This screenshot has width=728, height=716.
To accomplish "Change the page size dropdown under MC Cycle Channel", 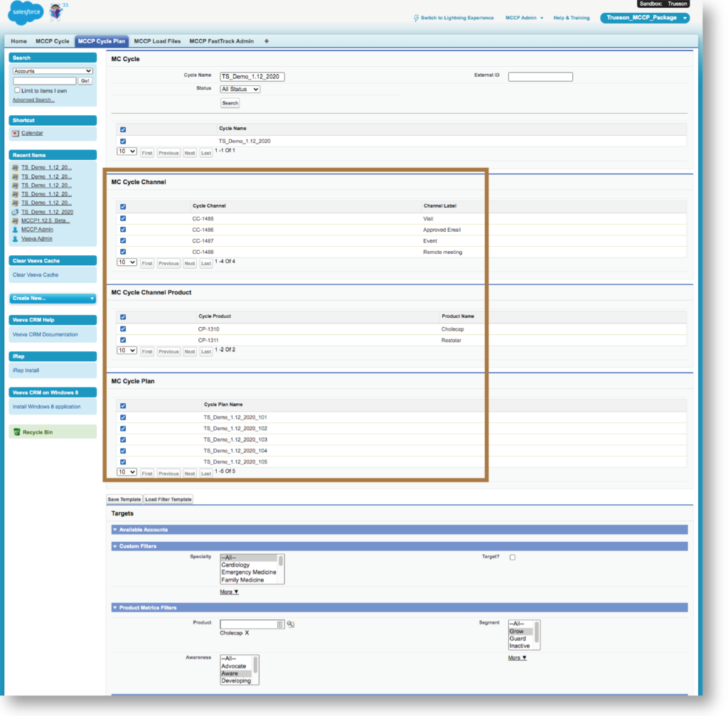I will pyautogui.click(x=127, y=262).
